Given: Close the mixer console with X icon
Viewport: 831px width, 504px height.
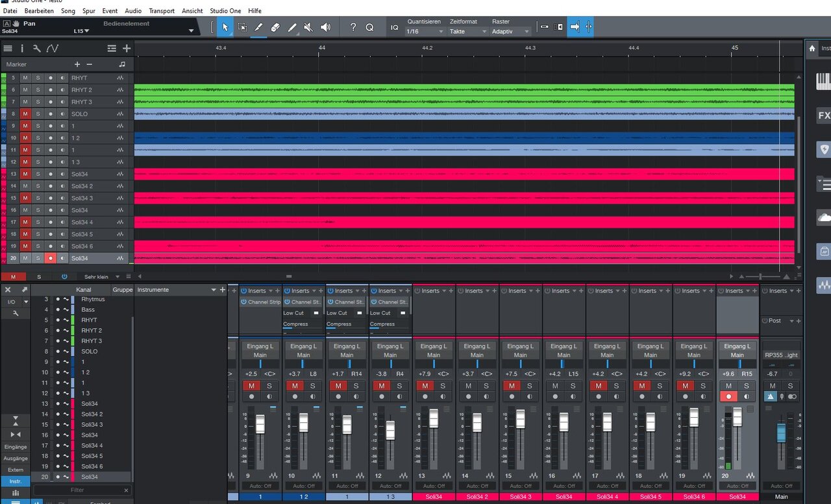Looking at the screenshot, I should pos(8,289).
